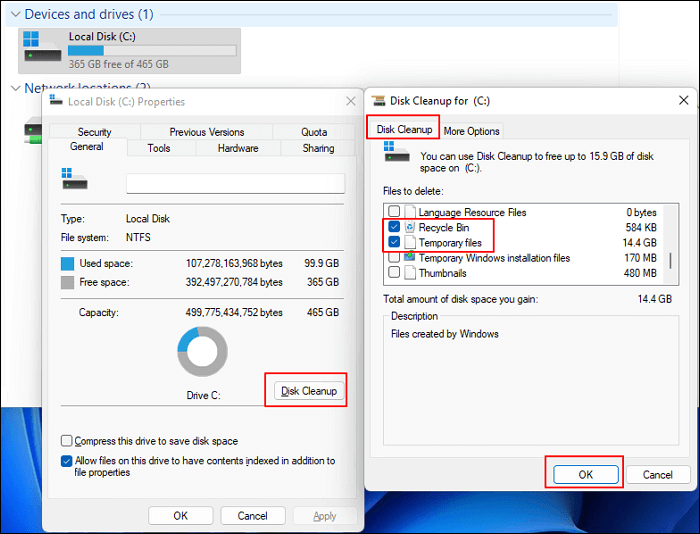This screenshot has width=700, height=534.
Task: Click the drive icon in Properties General tab
Action: (x=74, y=179)
